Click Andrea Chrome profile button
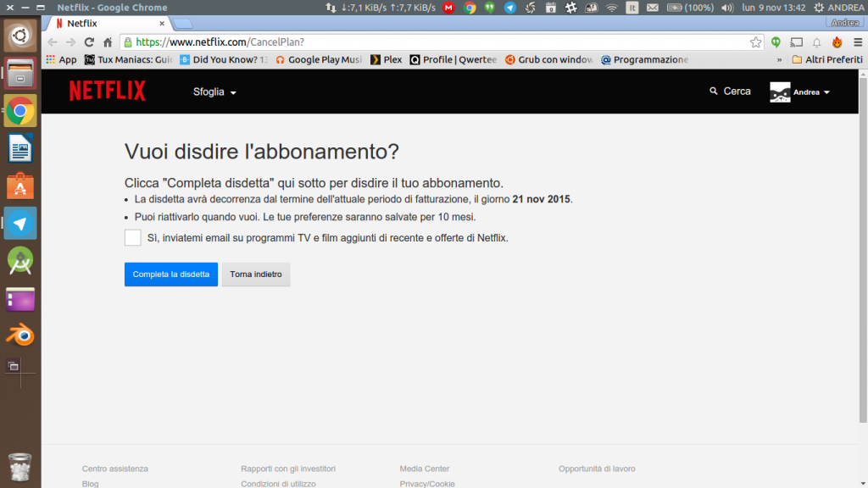The image size is (868, 488). click(845, 23)
